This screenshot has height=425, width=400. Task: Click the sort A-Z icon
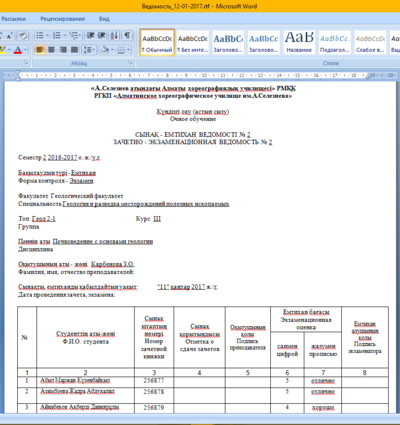114,35
